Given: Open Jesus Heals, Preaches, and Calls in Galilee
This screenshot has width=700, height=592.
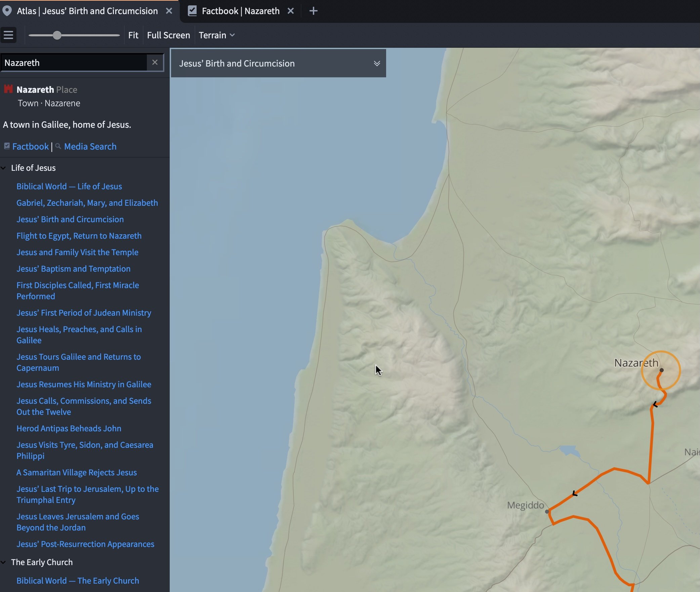Looking at the screenshot, I should [79, 334].
